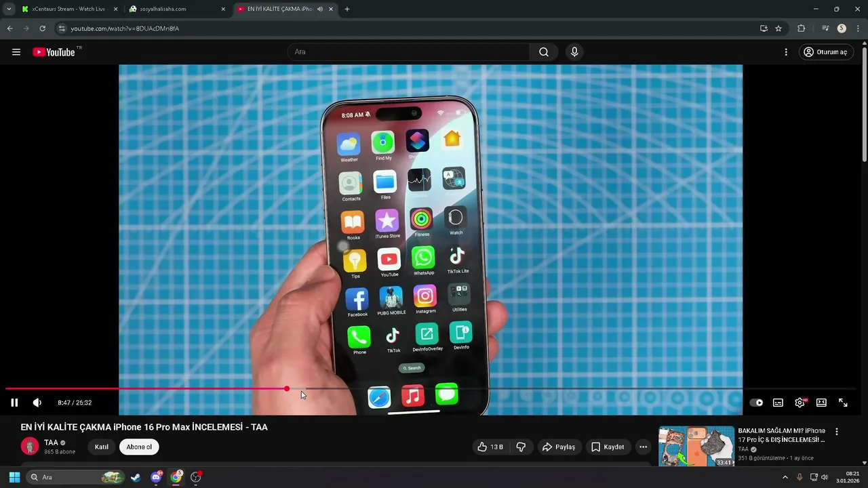The image size is (868, 488).
Task: View site information icon in address bar
Action: pos(62,28)
